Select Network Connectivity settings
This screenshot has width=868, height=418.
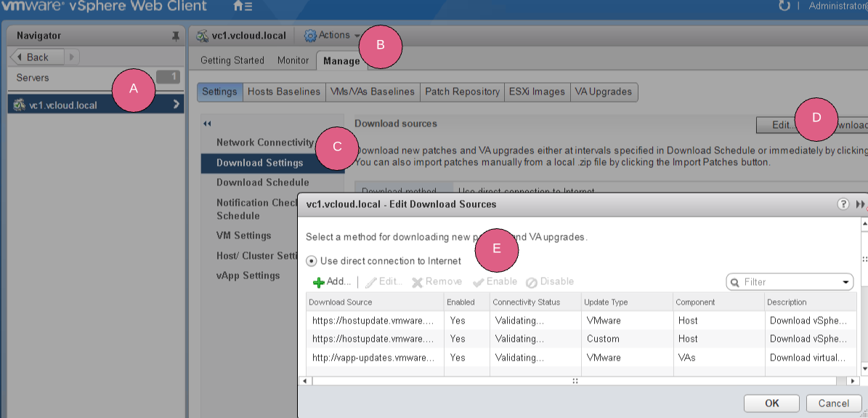tap(265, 142)
